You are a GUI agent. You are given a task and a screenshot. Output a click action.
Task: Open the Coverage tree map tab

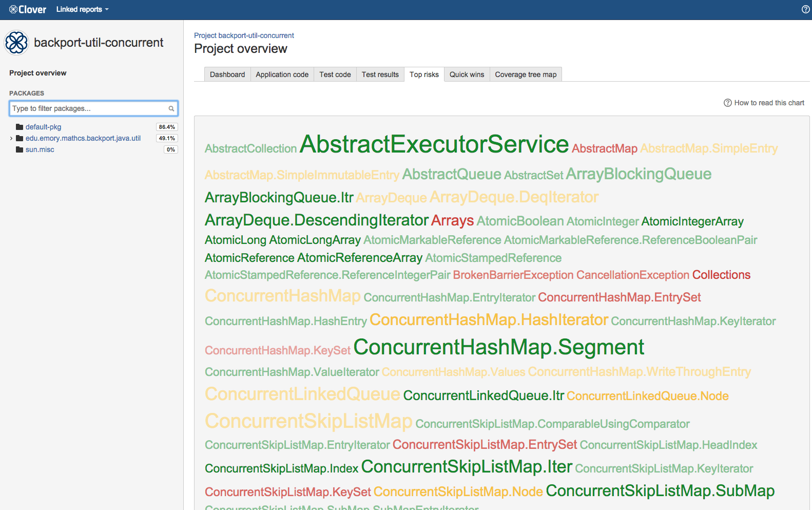point(526,74)
